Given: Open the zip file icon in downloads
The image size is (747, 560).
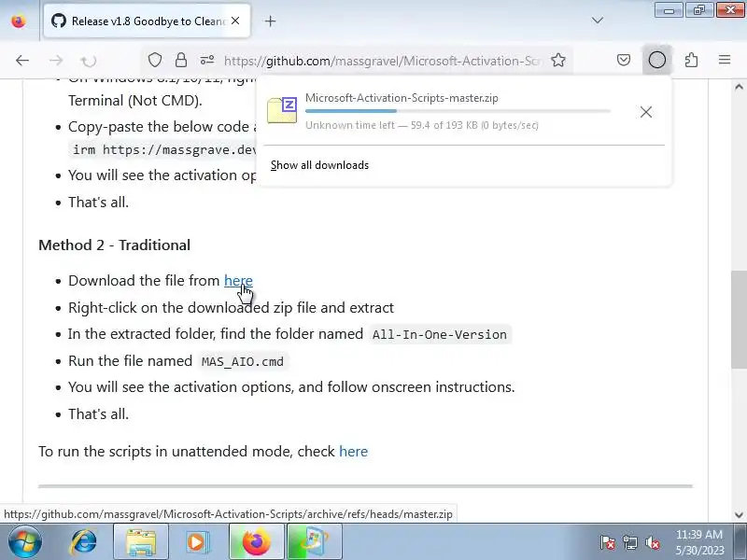Looking at the screenshot, I should click(282, 110).
